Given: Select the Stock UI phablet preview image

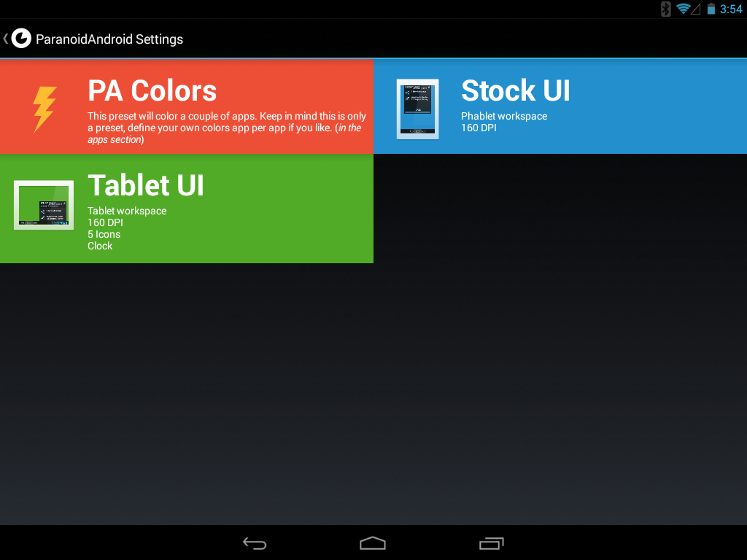Looking at the screenshot, I should click(x=417, y=109).
